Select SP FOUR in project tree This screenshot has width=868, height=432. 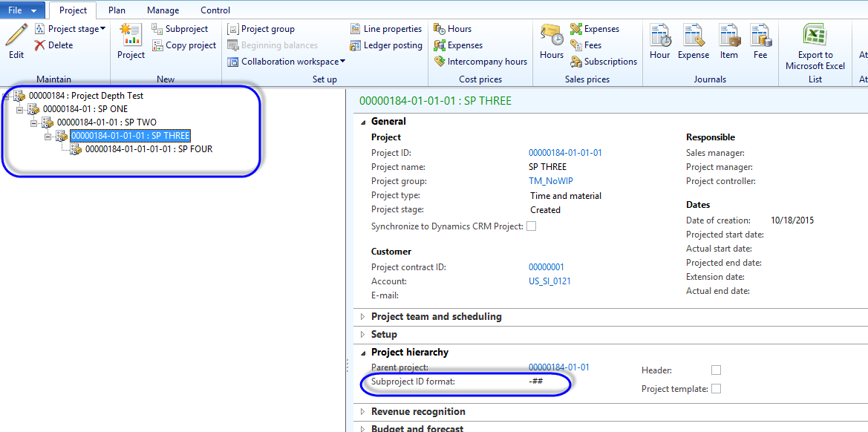[x=149, y=148]
